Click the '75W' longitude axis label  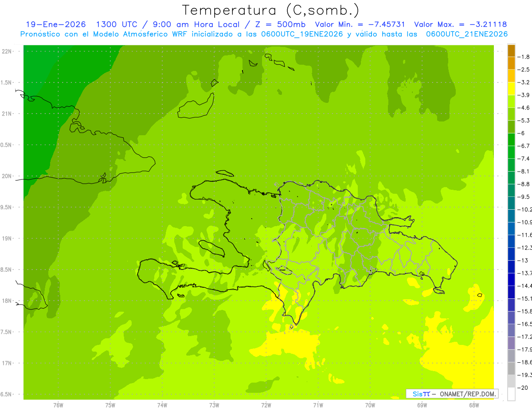(110, 405)
